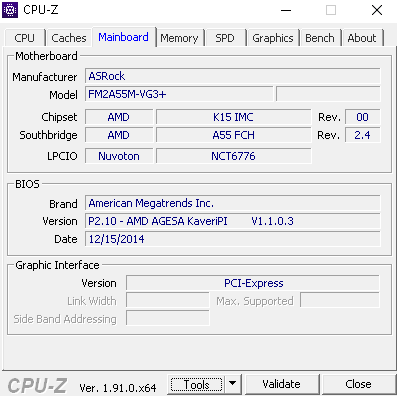
Task: Click the CPU-Z app icon in title bar
Action: click(10, 10)
